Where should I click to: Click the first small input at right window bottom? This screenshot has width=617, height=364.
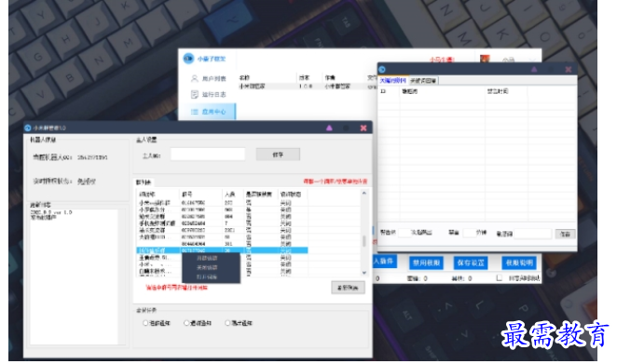coord(404,233)
